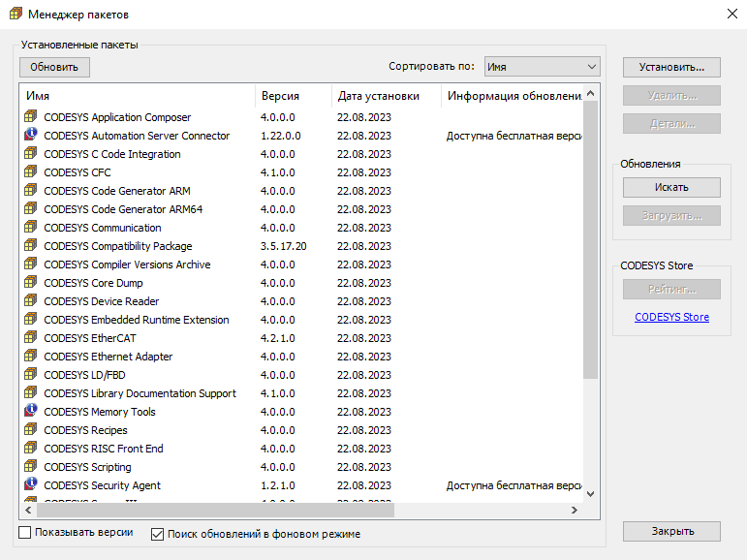Click the 'Искать' updates button
The height and width of the screenshot is (560, 747).
[671, 187]
